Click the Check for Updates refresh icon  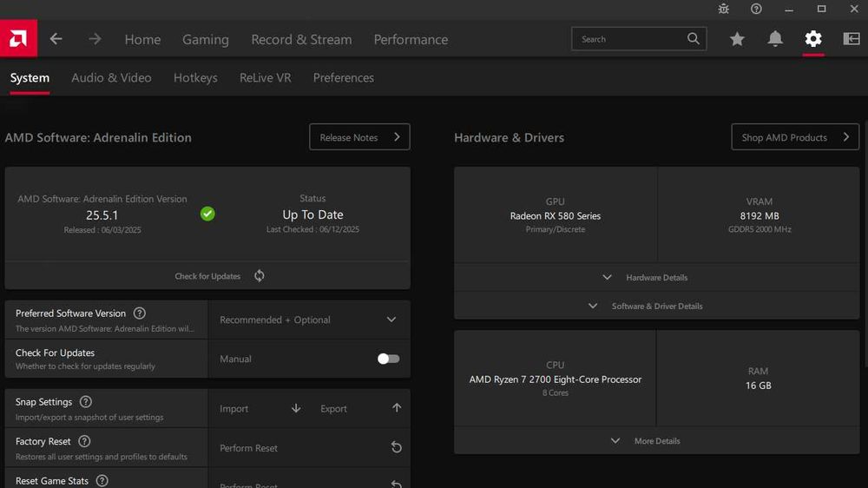tap(260, 276)
